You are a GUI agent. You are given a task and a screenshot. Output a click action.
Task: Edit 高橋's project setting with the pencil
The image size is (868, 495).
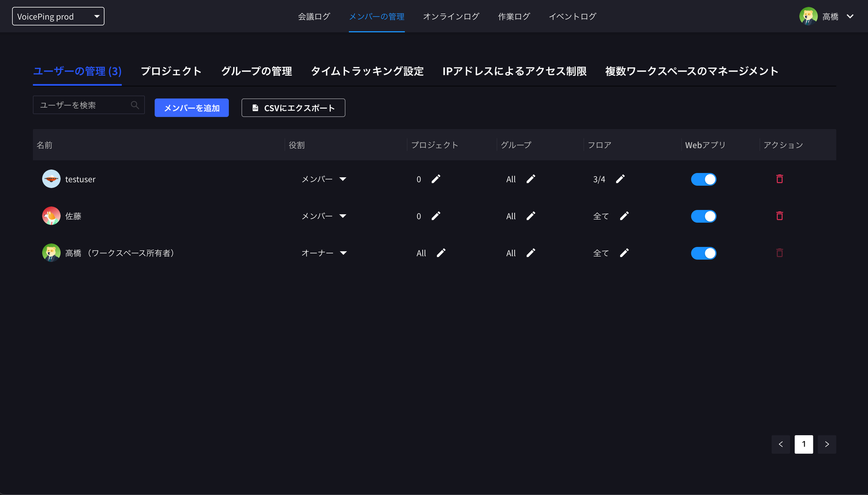point(441,253)
